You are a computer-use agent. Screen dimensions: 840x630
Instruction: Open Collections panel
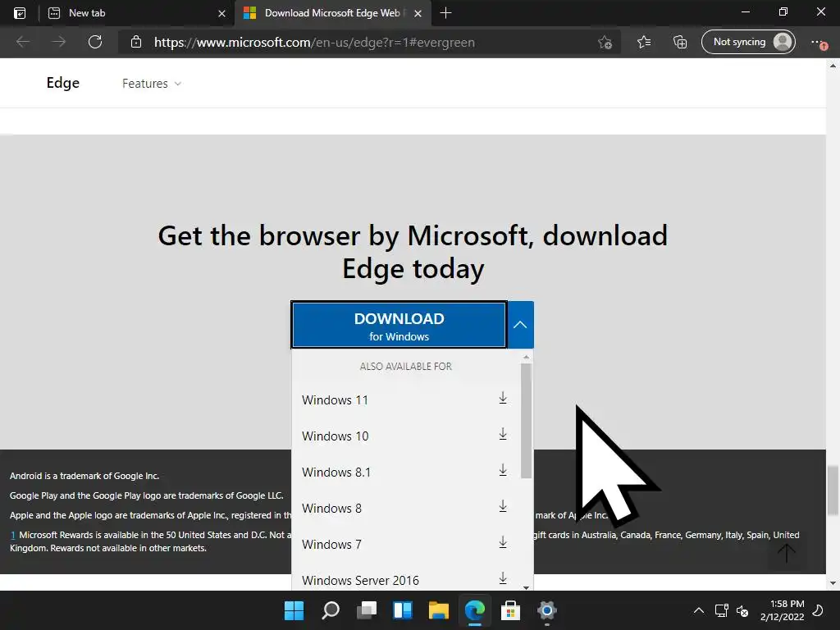click(680, 42)
